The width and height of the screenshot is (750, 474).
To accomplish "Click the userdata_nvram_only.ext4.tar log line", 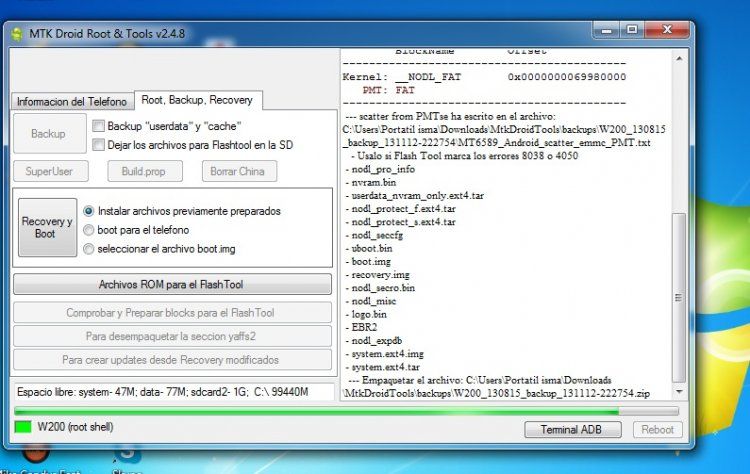I will pos(415,196).
